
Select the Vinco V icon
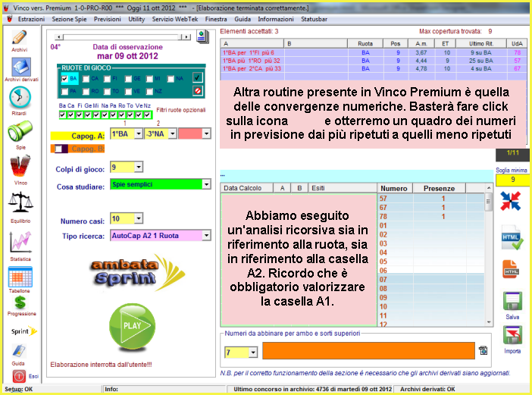(20, 166)
